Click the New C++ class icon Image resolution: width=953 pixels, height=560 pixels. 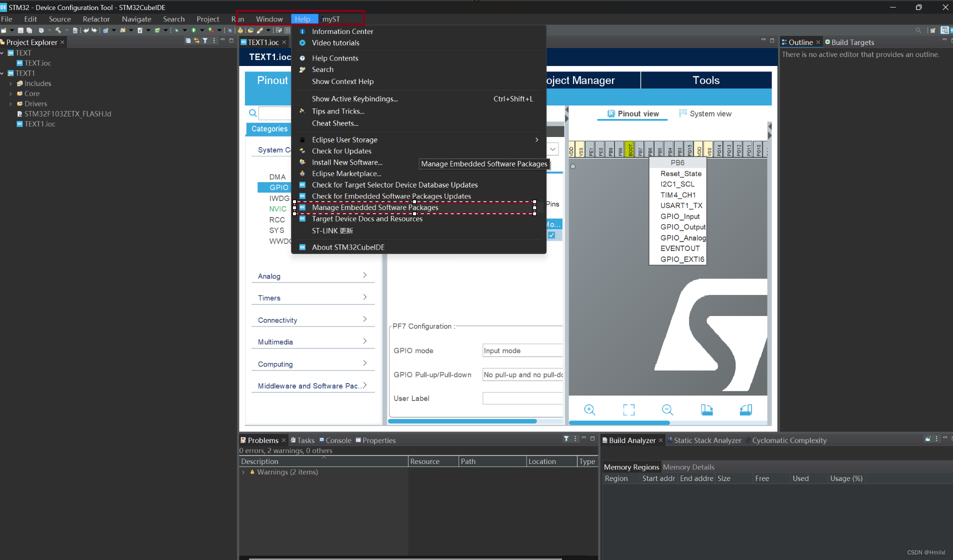click(157, 30)
